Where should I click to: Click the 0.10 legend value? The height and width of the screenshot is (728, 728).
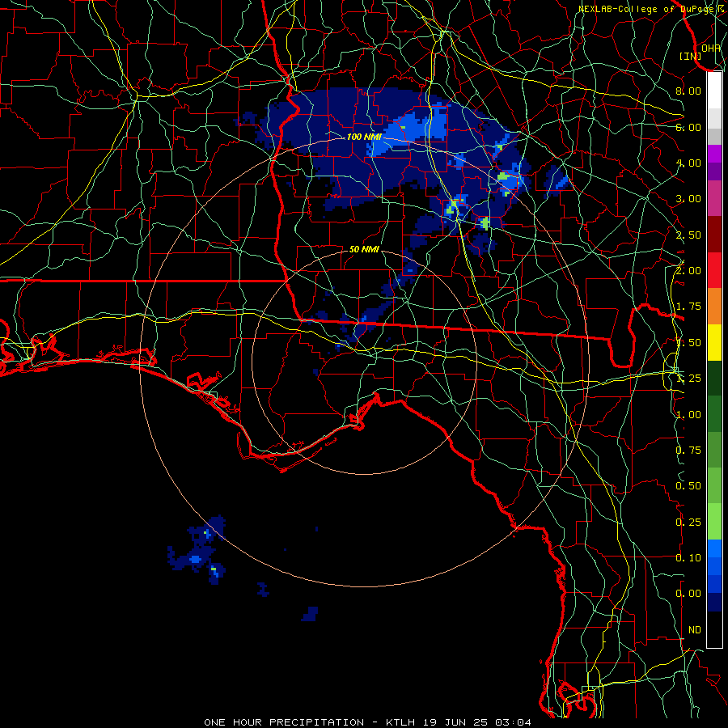point(688,558)
